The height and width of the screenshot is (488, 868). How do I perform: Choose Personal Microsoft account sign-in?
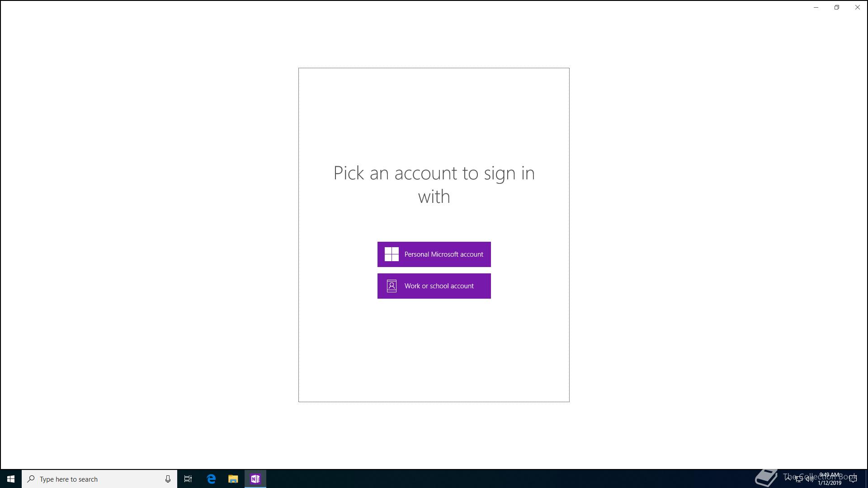click(x=434, y=254)
